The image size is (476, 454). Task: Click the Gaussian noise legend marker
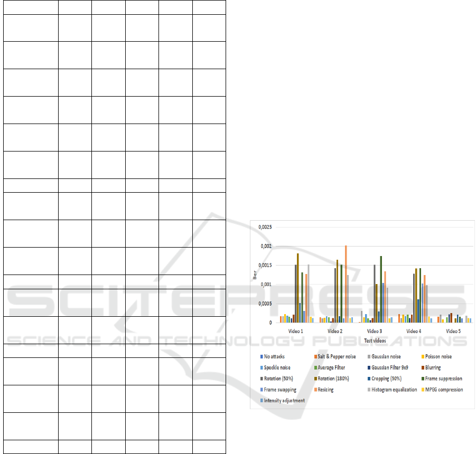(366, 357)
